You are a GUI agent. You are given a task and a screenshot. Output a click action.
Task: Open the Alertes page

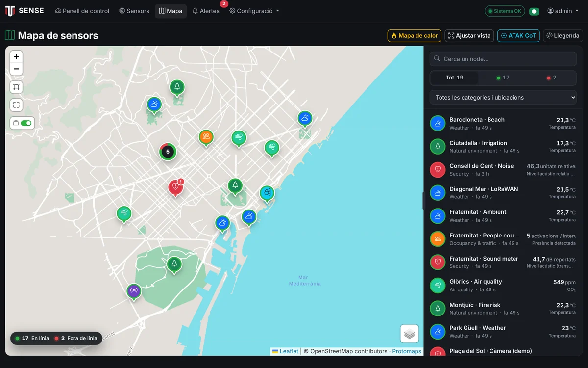206,11
